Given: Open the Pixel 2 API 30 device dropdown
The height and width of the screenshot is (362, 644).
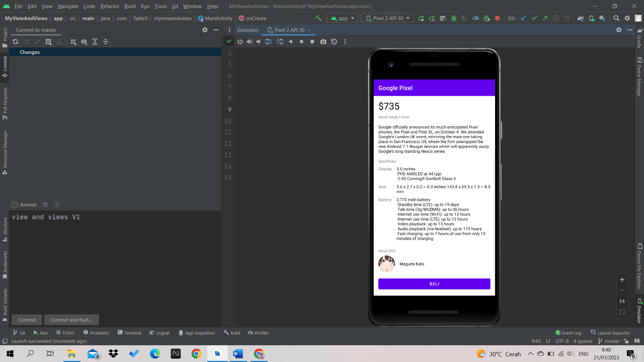Looking at the screenshot, I should point(387,18).
